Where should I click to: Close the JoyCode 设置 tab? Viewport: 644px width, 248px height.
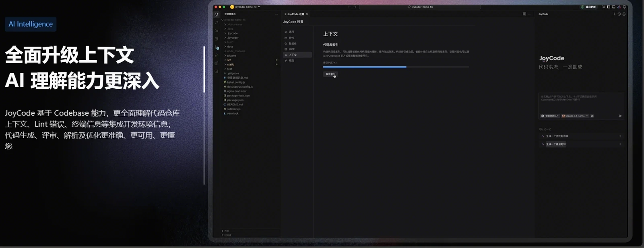(307, 14)
